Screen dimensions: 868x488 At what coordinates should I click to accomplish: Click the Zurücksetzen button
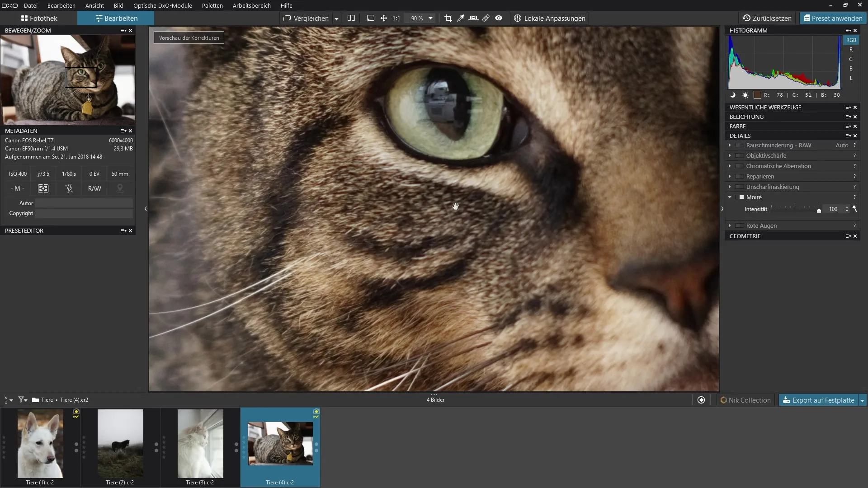pos(767,18)
